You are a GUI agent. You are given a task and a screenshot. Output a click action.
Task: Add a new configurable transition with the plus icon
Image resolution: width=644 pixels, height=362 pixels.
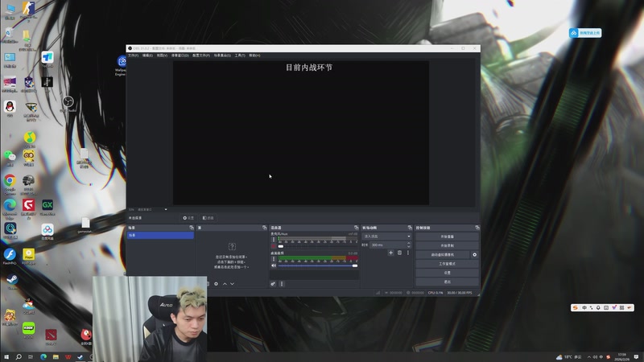coord(390,253)
